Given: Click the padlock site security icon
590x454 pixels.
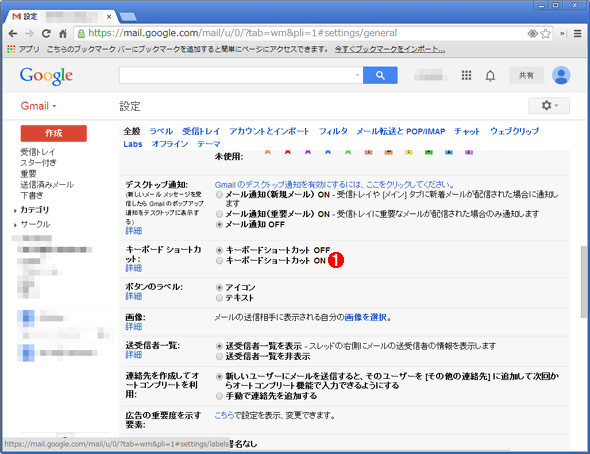Looking at the screenshot, I should click(x=81, y=33).
